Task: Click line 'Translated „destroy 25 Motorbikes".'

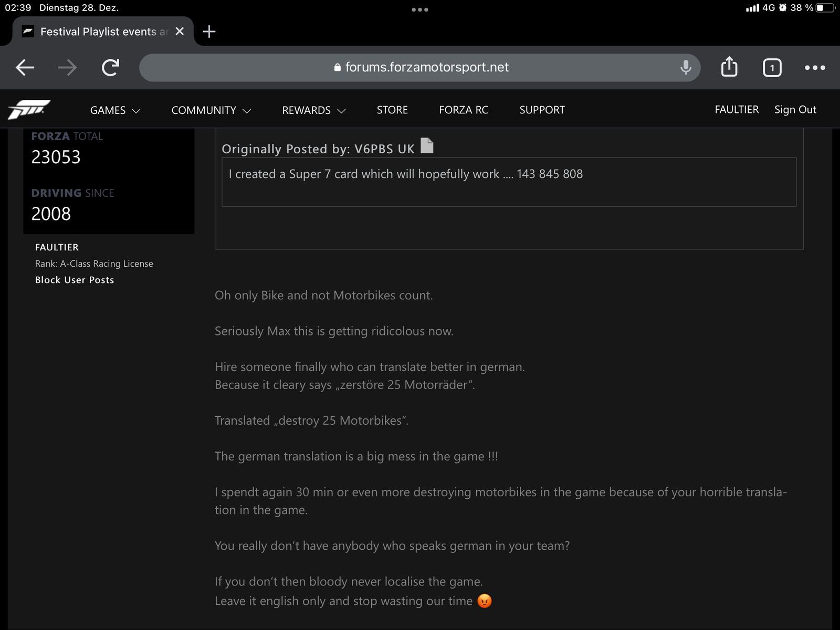Action: [x=311, y=420]
